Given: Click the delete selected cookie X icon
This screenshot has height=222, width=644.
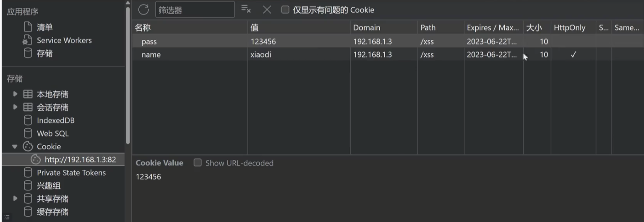Looking at the screenshot, I should coord(267,10).
